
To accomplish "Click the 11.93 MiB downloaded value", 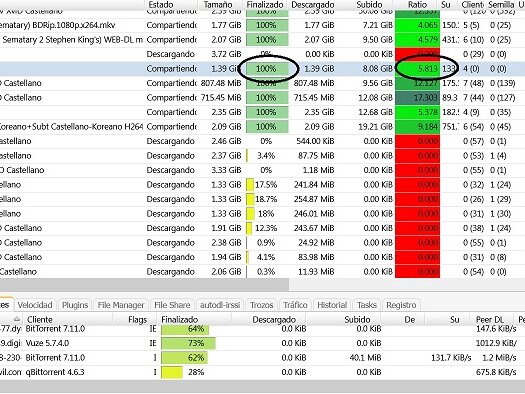I will point(316,272).
